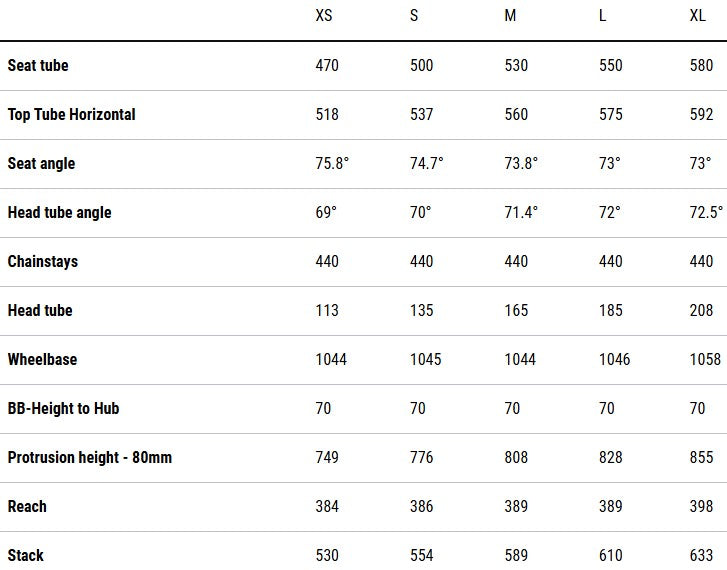
Task: Click the Top Tube Horizontal row label
Action: 71,114
